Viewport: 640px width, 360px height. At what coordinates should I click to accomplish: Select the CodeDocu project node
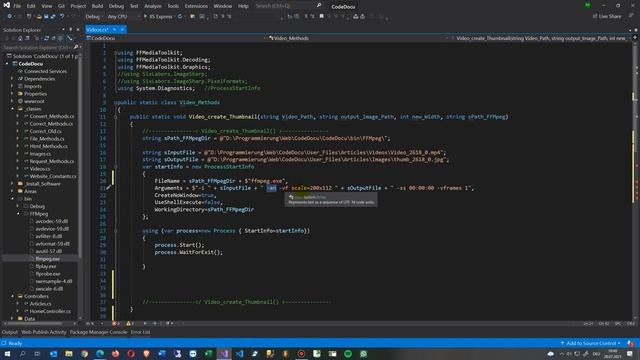[30, 64]
